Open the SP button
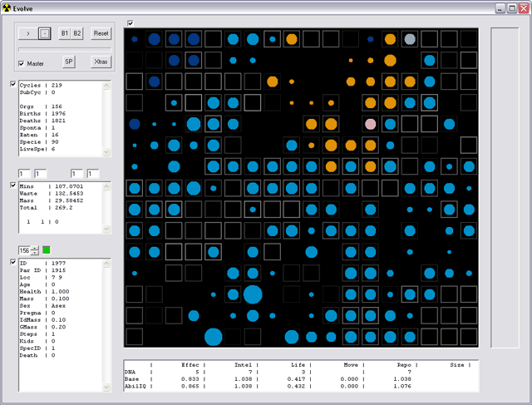This screenshot has height=405, width=532. point(69,62)
